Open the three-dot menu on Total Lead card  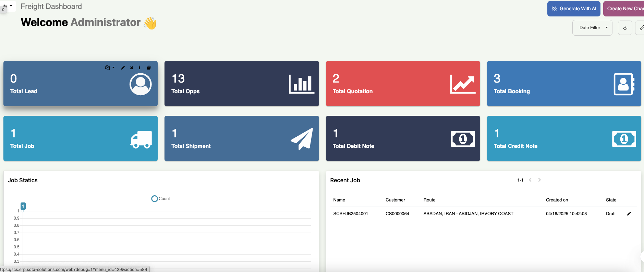click(x=139, y=68)
